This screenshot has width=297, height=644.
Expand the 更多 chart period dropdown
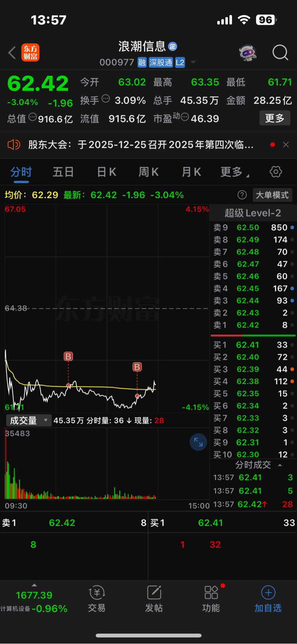pos(234,172)
